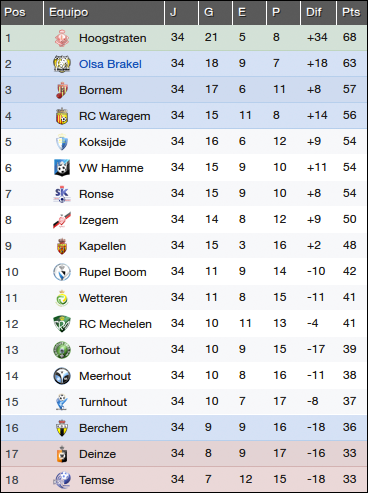Open the Olsa Brakel team link
This screenshot has height=493, width=368.
pos(110,64)
